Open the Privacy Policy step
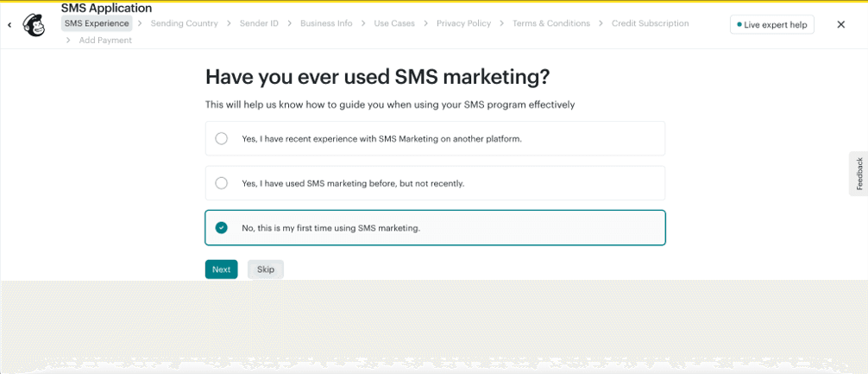 463,23
